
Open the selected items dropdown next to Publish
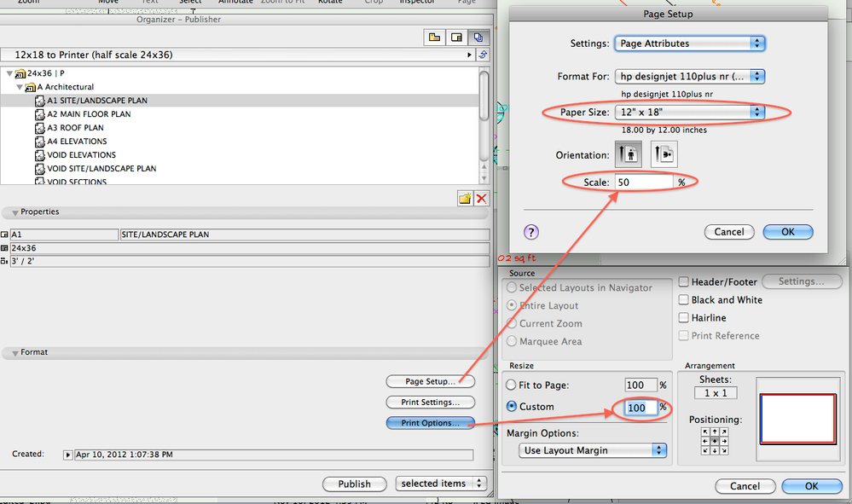pyautogui.click(x=441, y=484)
